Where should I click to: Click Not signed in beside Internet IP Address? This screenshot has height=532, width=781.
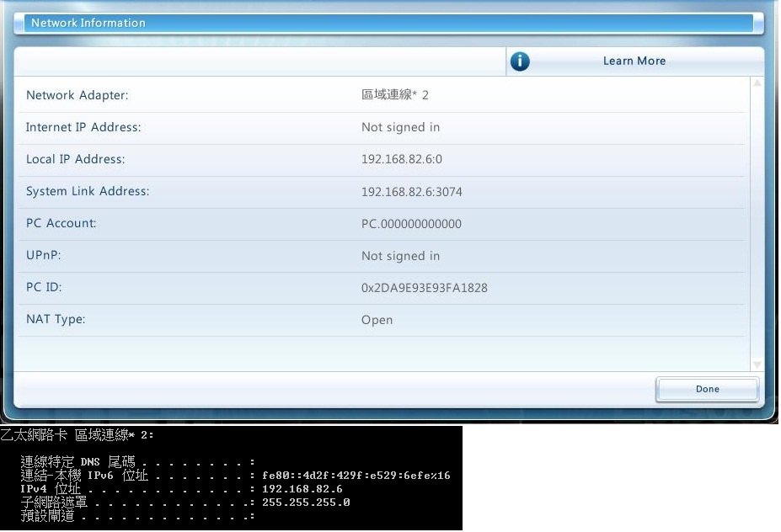(x=400, y=127)
